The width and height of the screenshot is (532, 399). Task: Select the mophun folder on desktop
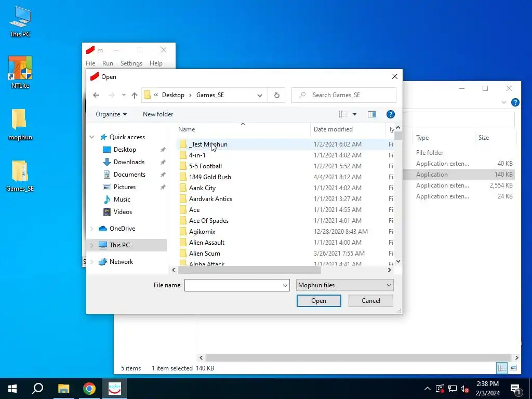pos(20,125)
